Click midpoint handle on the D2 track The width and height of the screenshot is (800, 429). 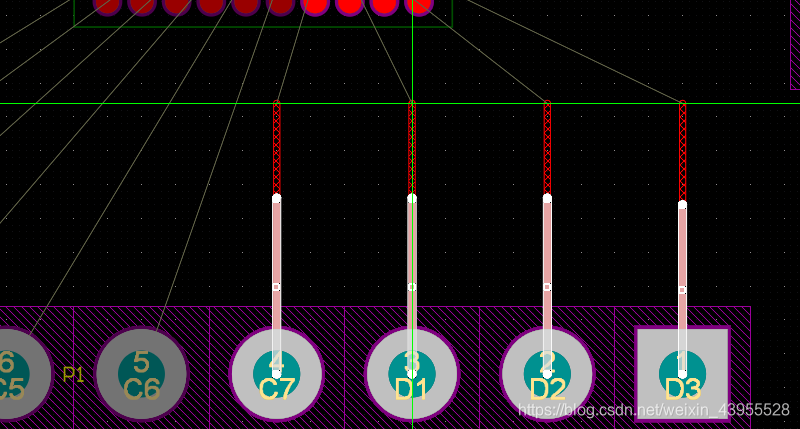pos(547,287)
